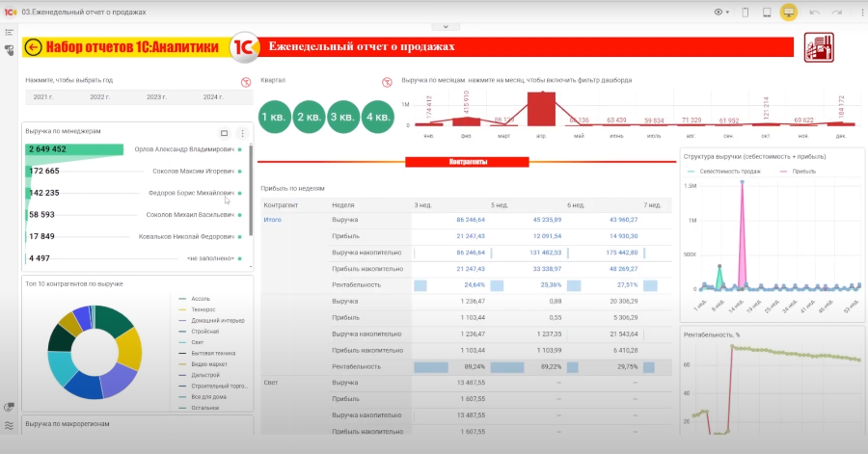The width and height of the screenshot is (868, 454).
Task: Click the managers widget vertical scrollbar
Action: click(252, 190)
